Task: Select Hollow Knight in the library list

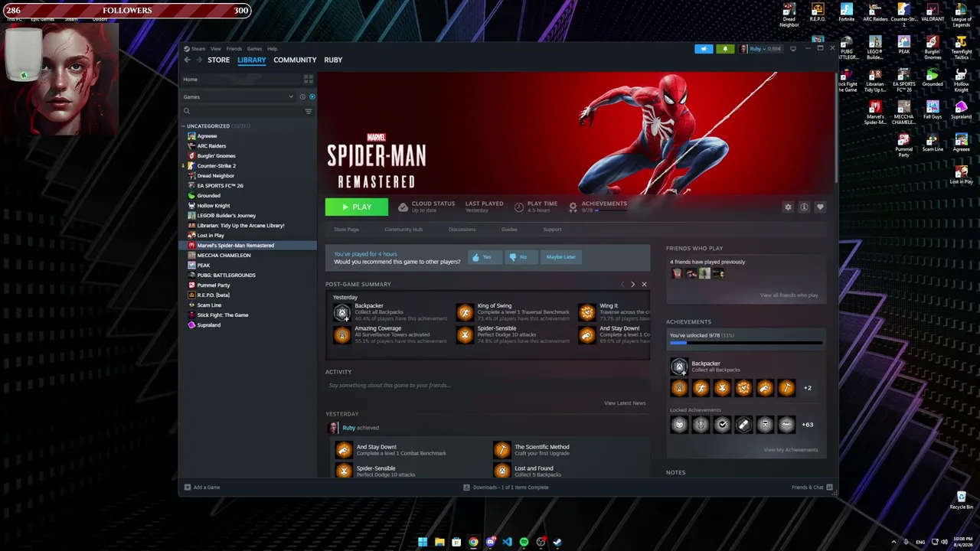Action: pos(214,206)
